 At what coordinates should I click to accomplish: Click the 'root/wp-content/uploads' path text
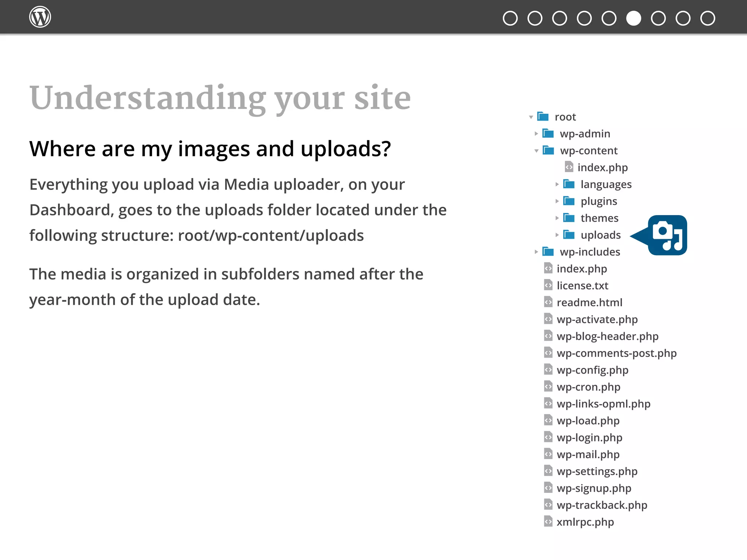coord(271,236)
